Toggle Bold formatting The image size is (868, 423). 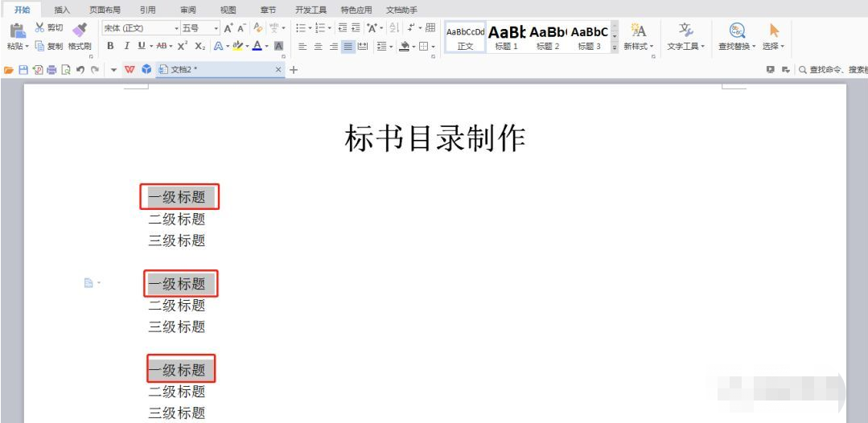click(x=110, y=46)
